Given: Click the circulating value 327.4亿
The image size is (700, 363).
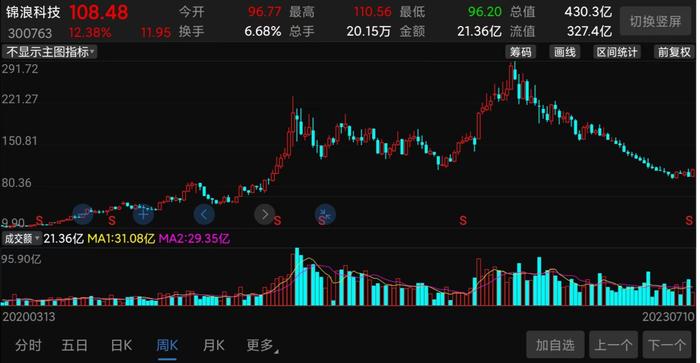Looking at the screenshot, I should pos(589,31).
